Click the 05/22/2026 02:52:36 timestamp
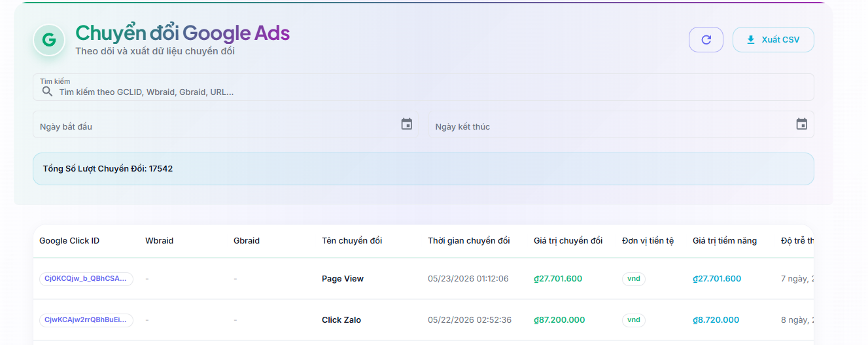Image resolution: width=868 pixels, height=345 pixels. [468, 320]
